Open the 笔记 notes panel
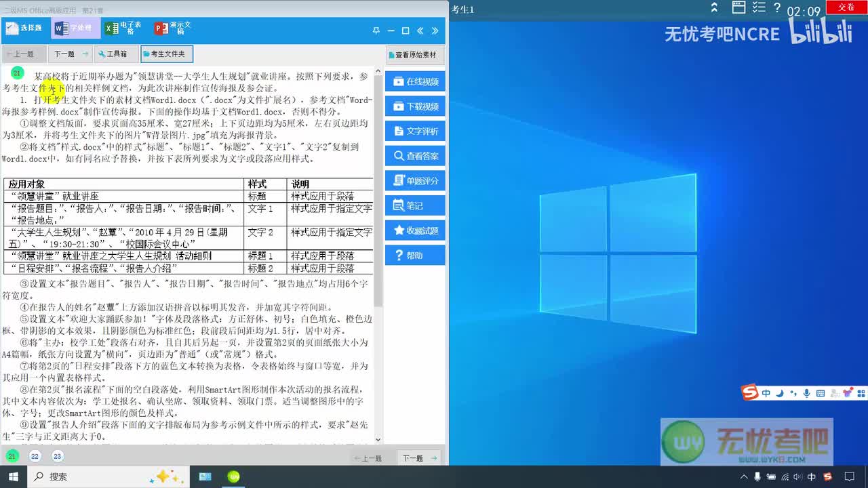The width and height of the screenshot is (868, 488). pyautogui.click(x=415, y=205)
